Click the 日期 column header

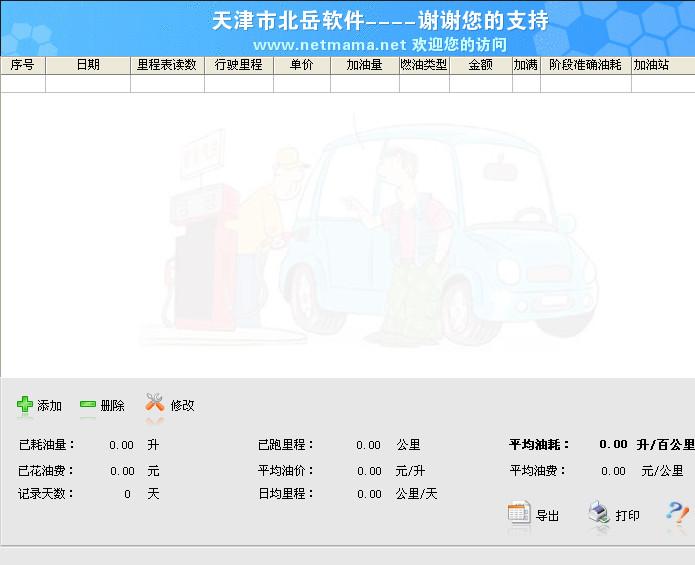[x=88, y=65]
